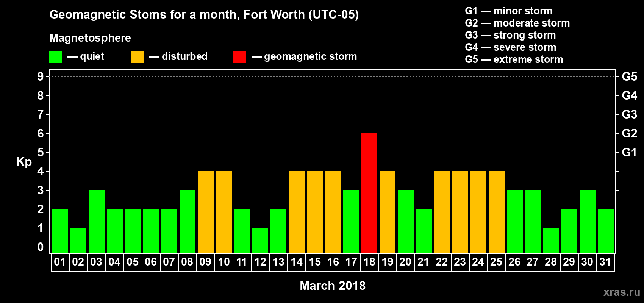Click the green quiet legend swatch
644x303 pixels.
(55, 57)
